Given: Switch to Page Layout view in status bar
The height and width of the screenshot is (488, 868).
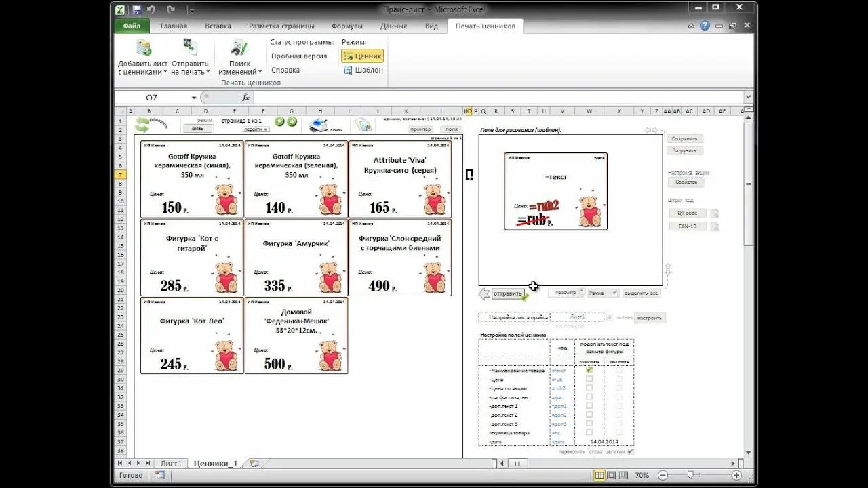Looking at the screenshot, I should [x=612, y=475].
